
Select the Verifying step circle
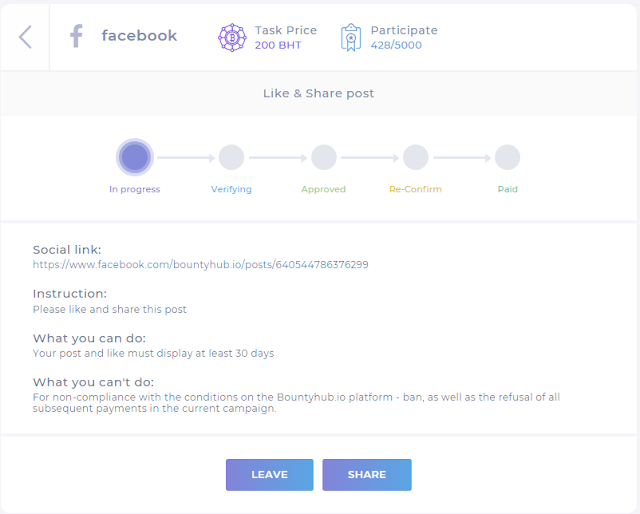coord(231,157)
